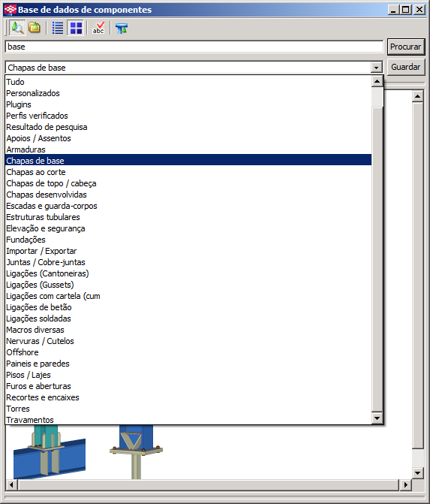The image size is (430, 504).
Task: Pick 'Ligações soldadas' category
Action: click(188, 318)
